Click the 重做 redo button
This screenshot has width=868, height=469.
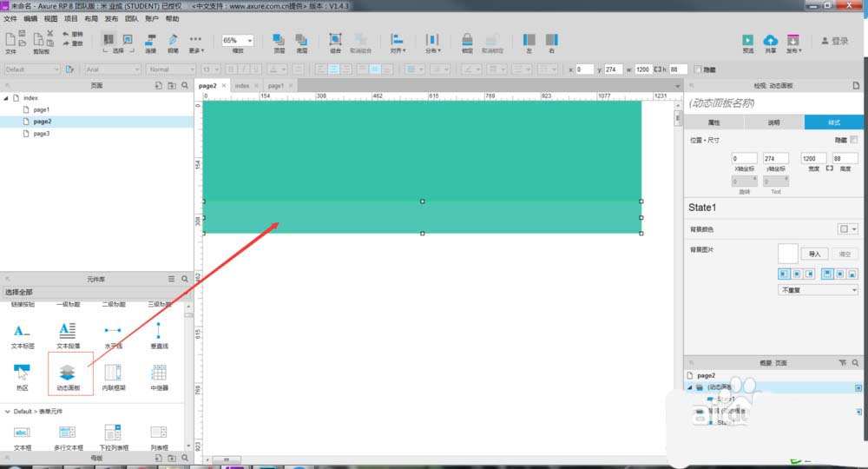pos(73,43)
